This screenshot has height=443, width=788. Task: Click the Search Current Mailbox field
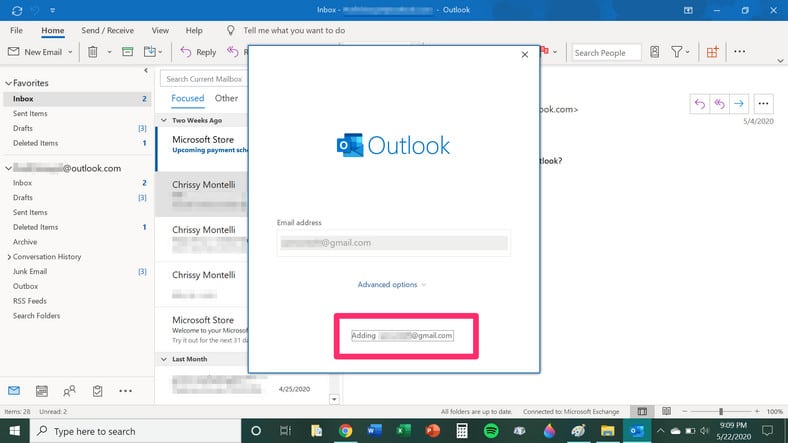click(x=204, y=79)
